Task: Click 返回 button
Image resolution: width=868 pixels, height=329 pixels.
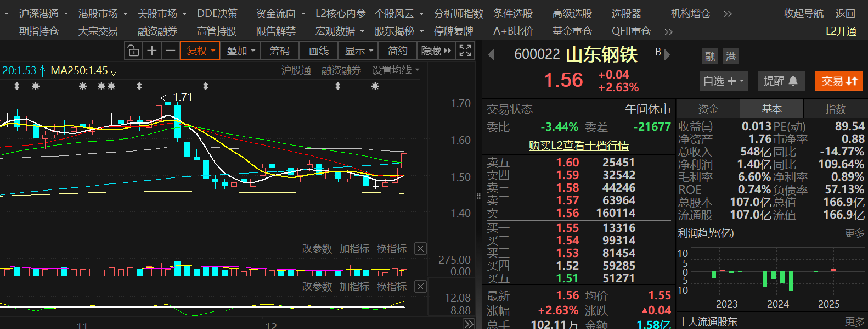Action: click(x=845, y=14)
